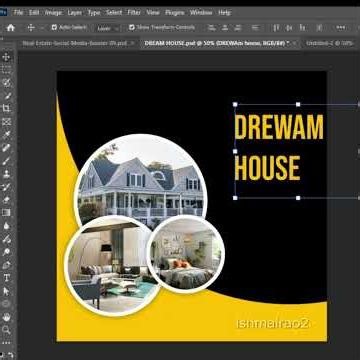Click Align right edges in options bar

237,28
